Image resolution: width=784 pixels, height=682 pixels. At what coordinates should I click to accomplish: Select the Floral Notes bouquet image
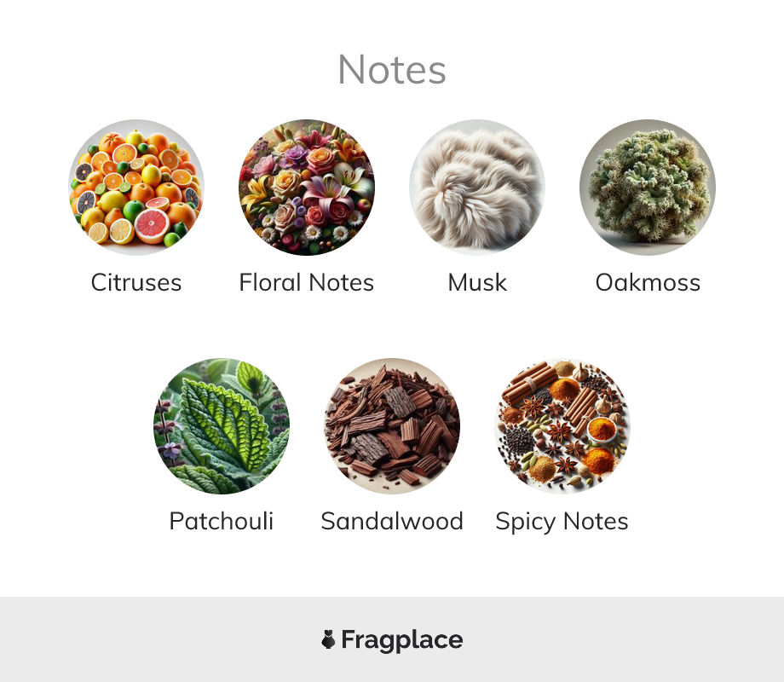(x=307, y=188)
